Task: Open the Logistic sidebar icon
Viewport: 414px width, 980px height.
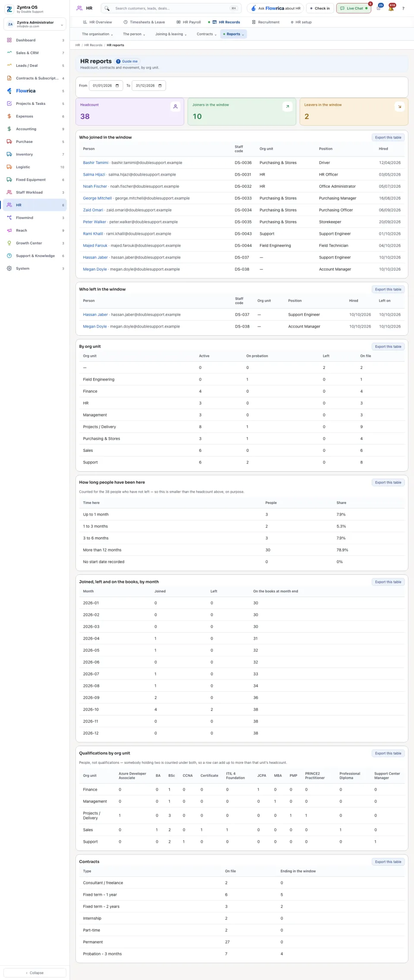Action: [9, 167]
